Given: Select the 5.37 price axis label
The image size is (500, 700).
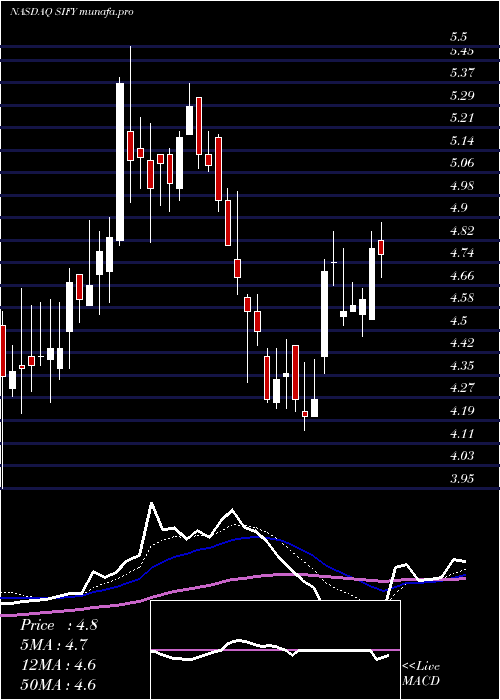Looking at the screenshot, I should coord(462,72).
